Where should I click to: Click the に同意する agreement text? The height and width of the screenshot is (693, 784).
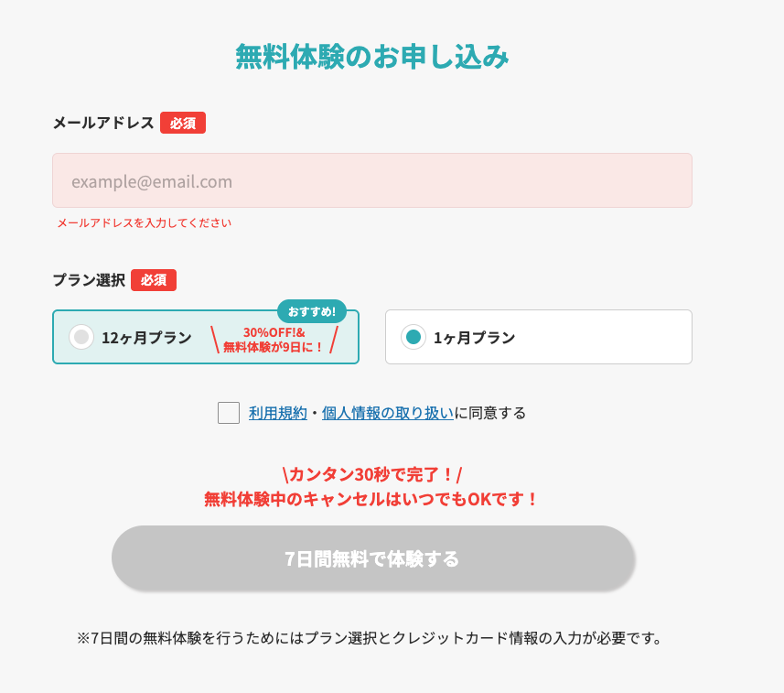coord(490,413)
